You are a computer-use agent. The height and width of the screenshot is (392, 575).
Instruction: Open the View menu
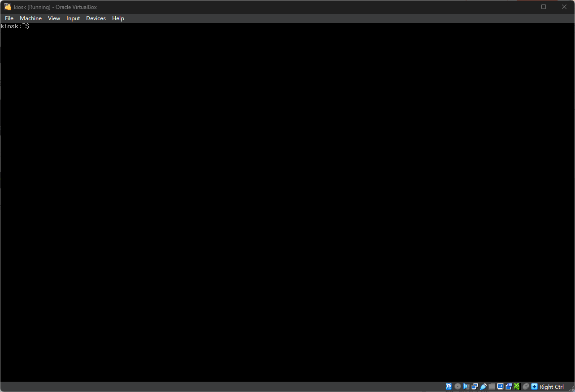coord(54,18)
